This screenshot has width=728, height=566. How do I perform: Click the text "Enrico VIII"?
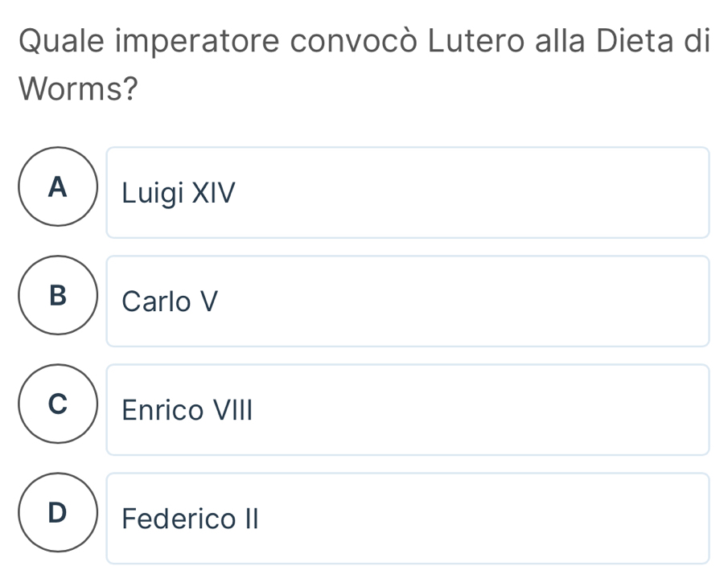point(187,411)
